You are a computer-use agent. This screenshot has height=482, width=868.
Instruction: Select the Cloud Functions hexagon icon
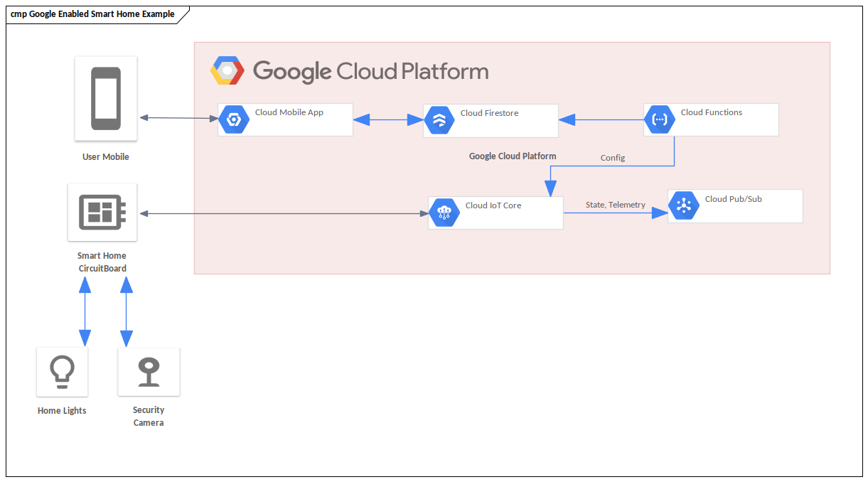click(x=660, y=119)
